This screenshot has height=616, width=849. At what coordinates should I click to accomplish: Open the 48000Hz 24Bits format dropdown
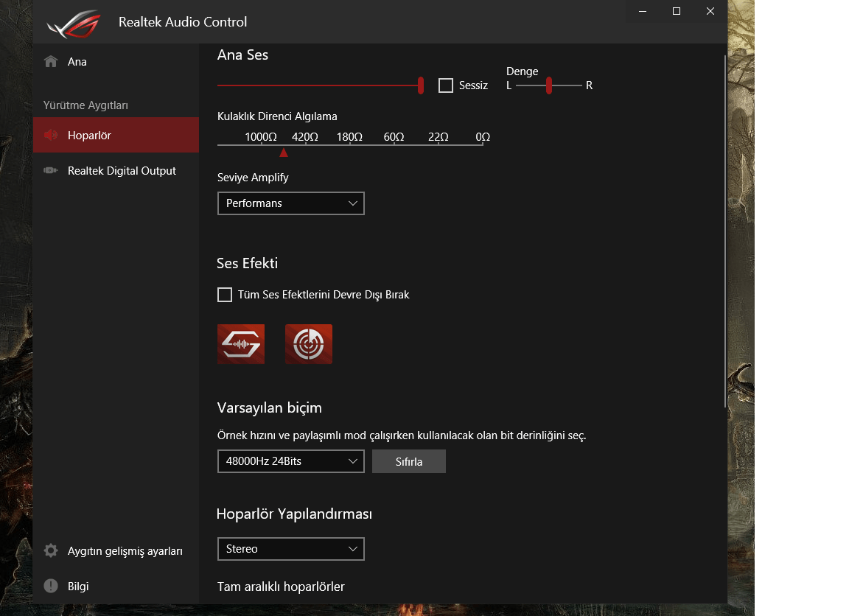290,461
